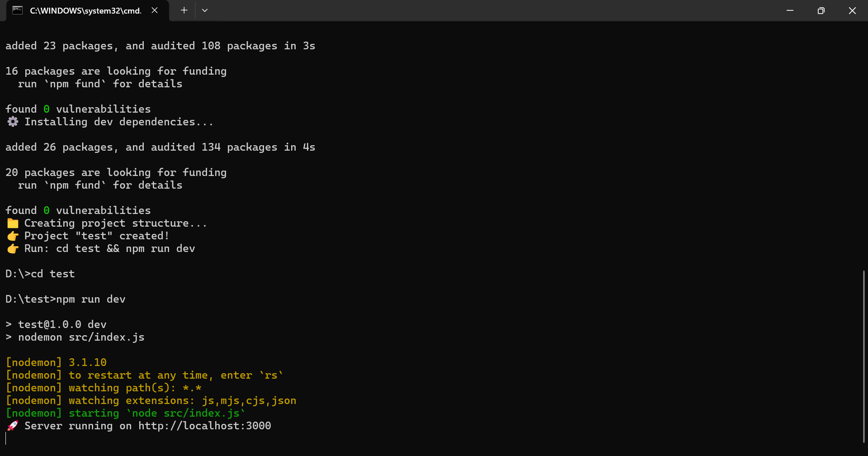Click the gear emoji before Installing dev dependencies
The width and height of the screenshot is (868, 456).
[x=13, y=122]
